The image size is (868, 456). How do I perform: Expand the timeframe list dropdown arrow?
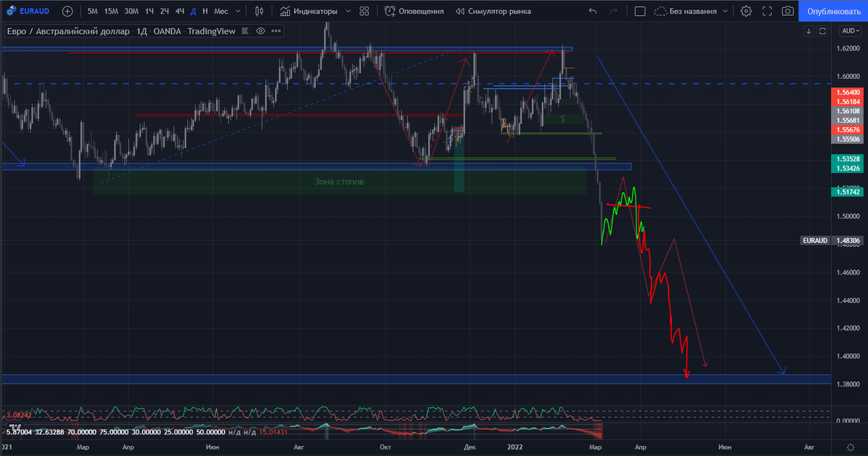click(239, 11)
